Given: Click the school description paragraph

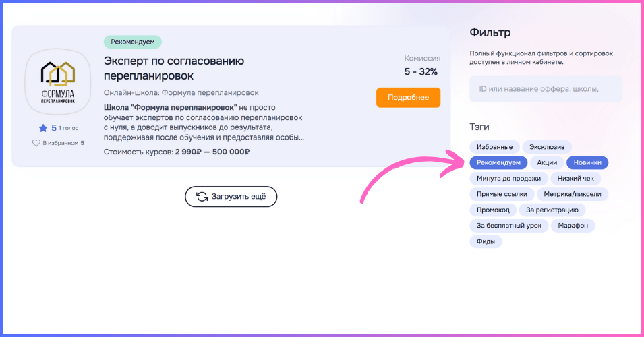Looking at the screenshot, I should click(x=204, y=122).
